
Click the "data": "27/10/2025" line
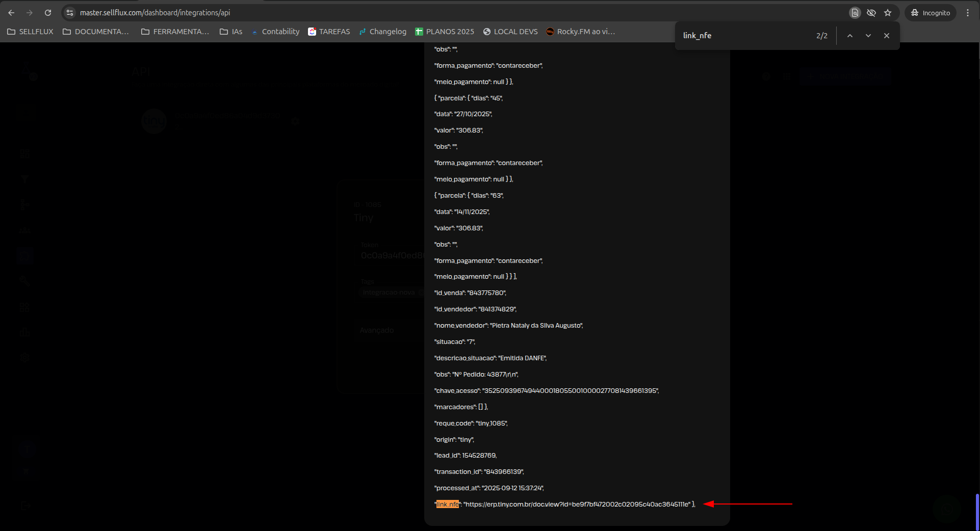(x=463, y=114)
